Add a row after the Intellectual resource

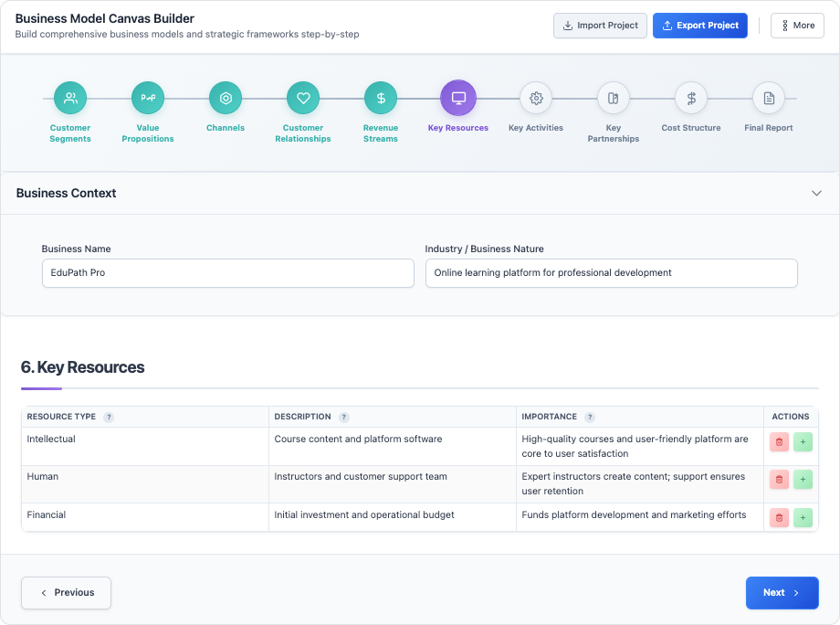click(803, 442)
